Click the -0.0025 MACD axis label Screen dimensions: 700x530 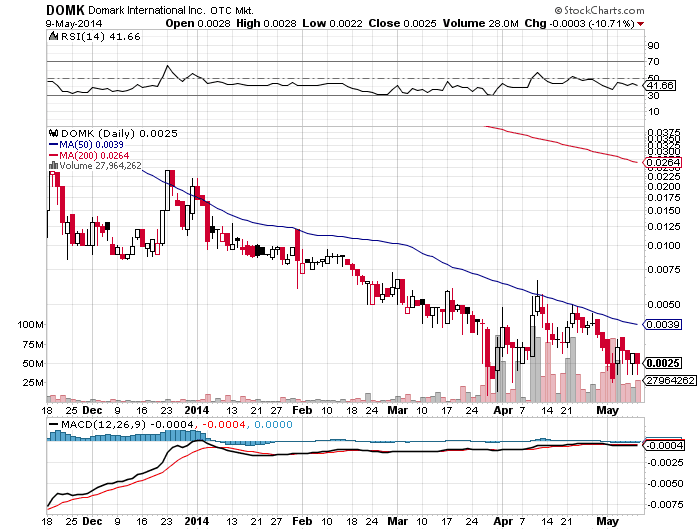[665, 463]
